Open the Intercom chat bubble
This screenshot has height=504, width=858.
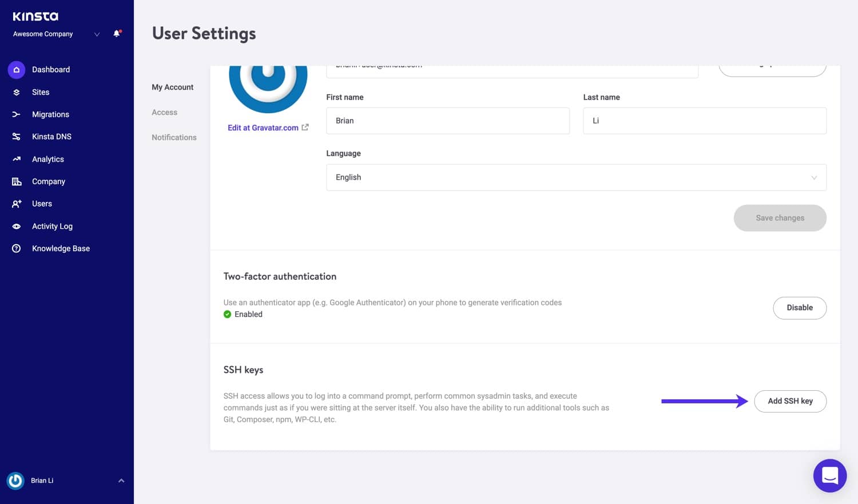(x=829, y=475)
